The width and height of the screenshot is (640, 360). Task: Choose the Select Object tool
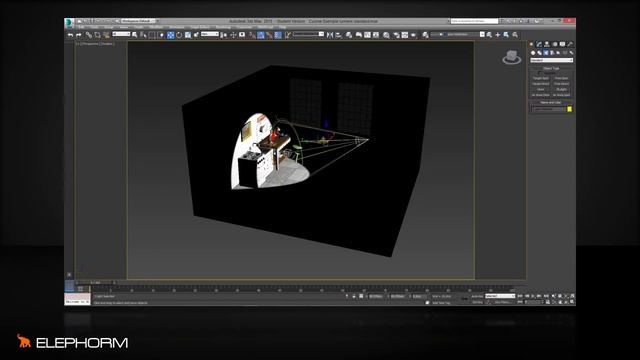pos(134,35)
